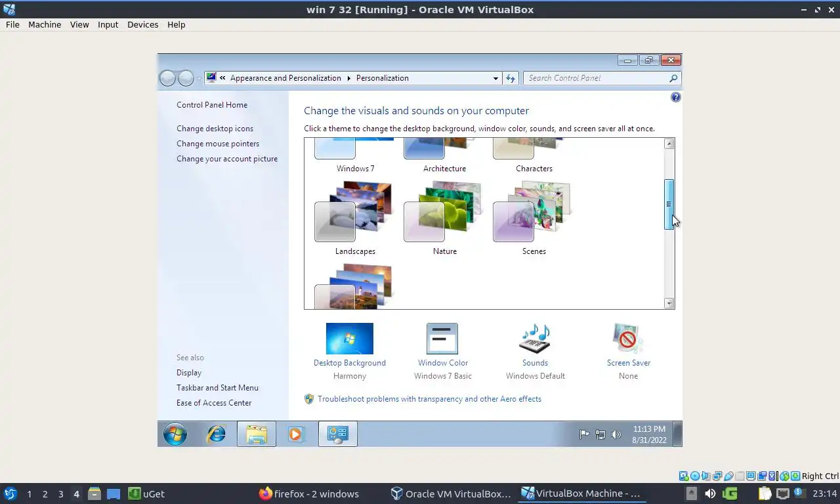Click the Control Panel taskbar icon
The height and width of the screenshot is (504, 840).
coord(337,434)
